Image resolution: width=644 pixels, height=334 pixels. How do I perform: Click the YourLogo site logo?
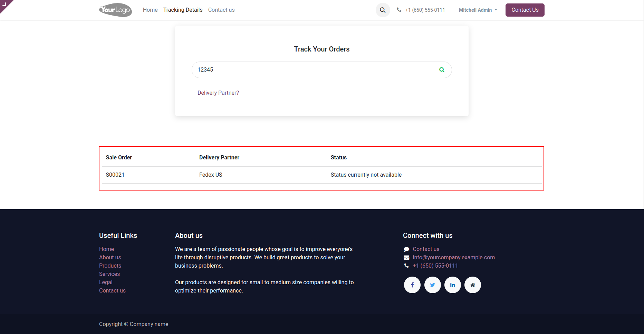click(x=115, y=10)
